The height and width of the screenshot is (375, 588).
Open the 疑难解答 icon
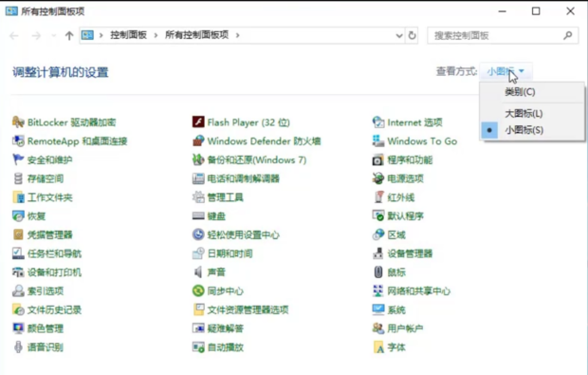point(198,328)
